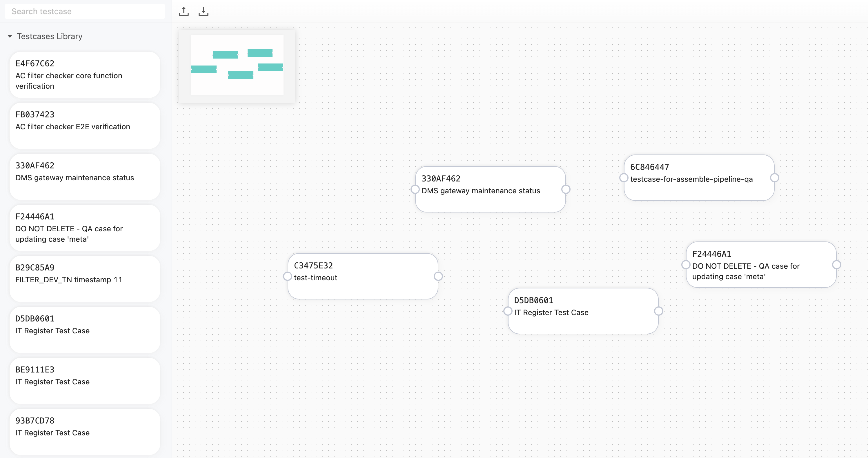The height and width of the screenshot is (458, 868).
Task: Click the download icon in the toolbar
Action: pyautogui.click(x=204, y=12)
